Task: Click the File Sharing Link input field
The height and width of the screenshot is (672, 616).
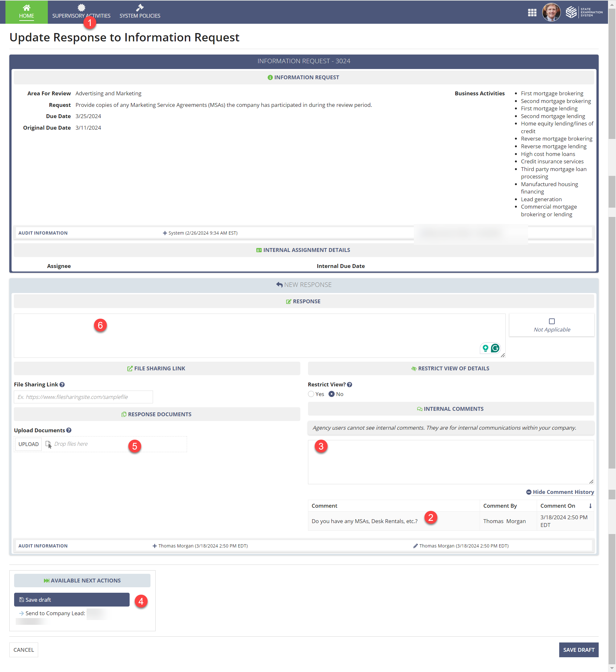Action: click(x=83, y=397)
